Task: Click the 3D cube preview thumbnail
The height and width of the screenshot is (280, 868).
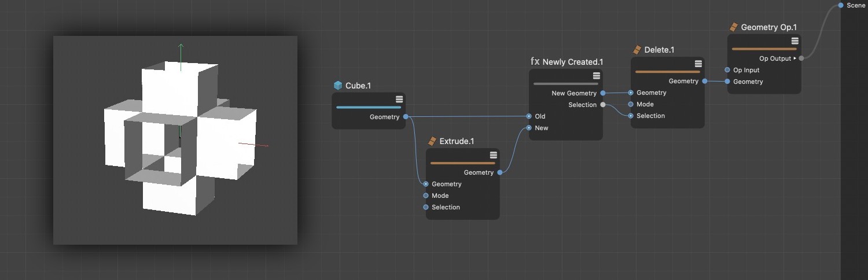Action: (175, 140)
